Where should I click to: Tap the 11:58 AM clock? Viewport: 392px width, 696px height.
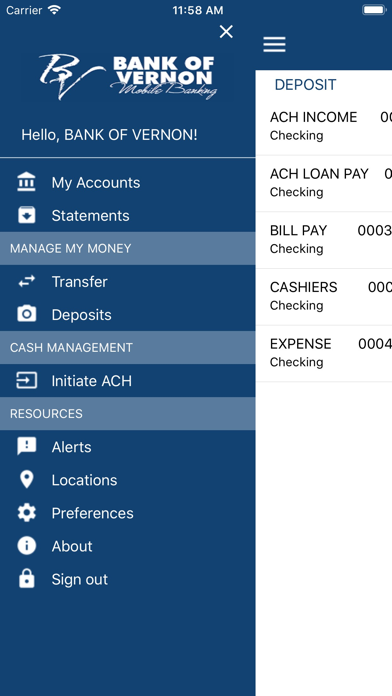(198, 10)
